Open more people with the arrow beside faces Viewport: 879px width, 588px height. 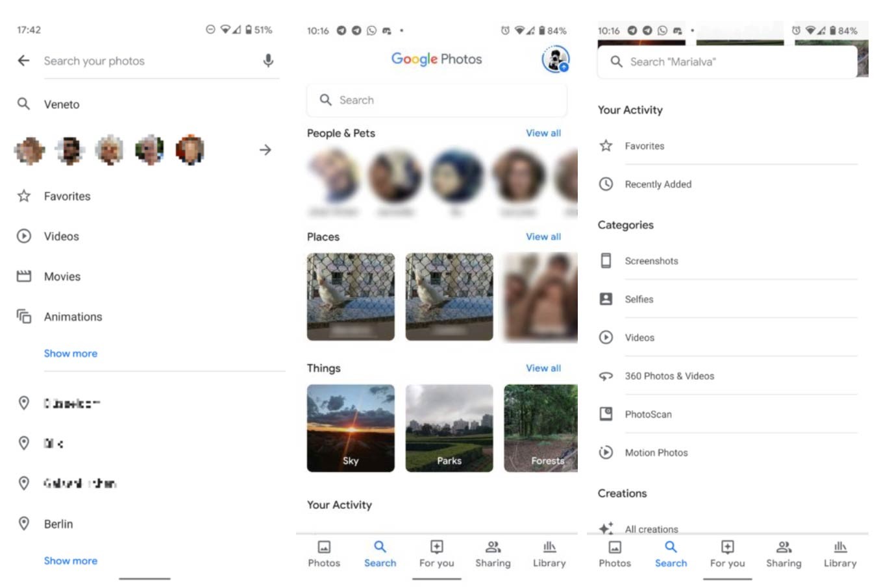coord(266,150)
